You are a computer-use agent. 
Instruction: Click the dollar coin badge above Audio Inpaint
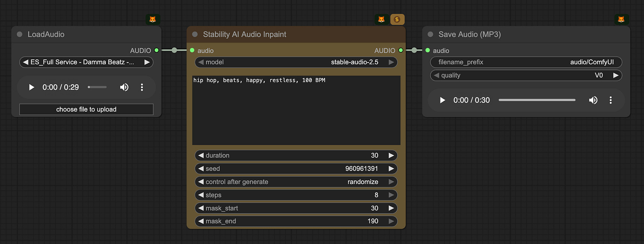point(397,19)
